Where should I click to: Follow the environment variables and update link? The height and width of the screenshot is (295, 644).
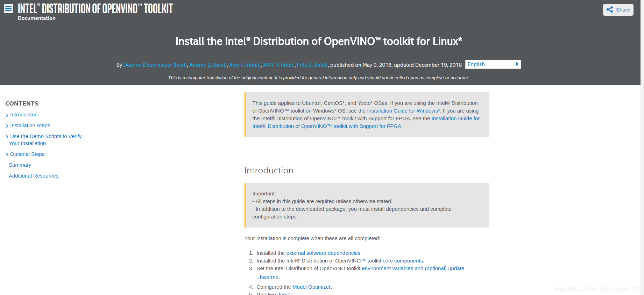pyautogui.click(x=413, y=268)
